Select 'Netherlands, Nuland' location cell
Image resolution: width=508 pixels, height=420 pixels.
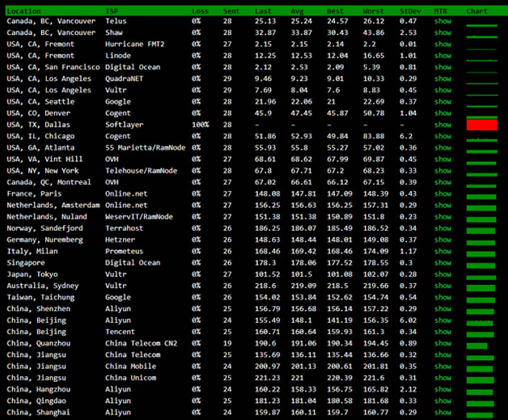tap(47, 217)
